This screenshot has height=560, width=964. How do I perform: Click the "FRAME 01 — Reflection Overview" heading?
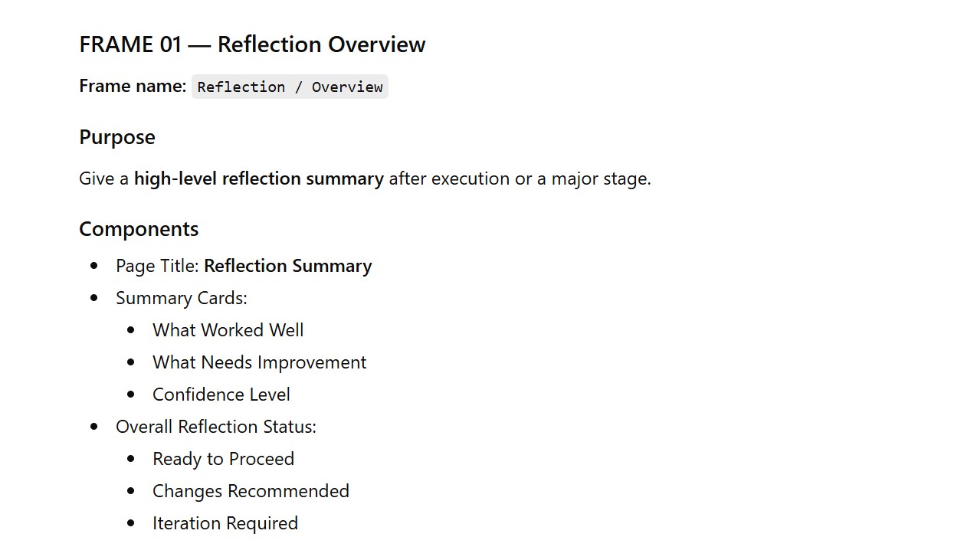tap(252, 44)
